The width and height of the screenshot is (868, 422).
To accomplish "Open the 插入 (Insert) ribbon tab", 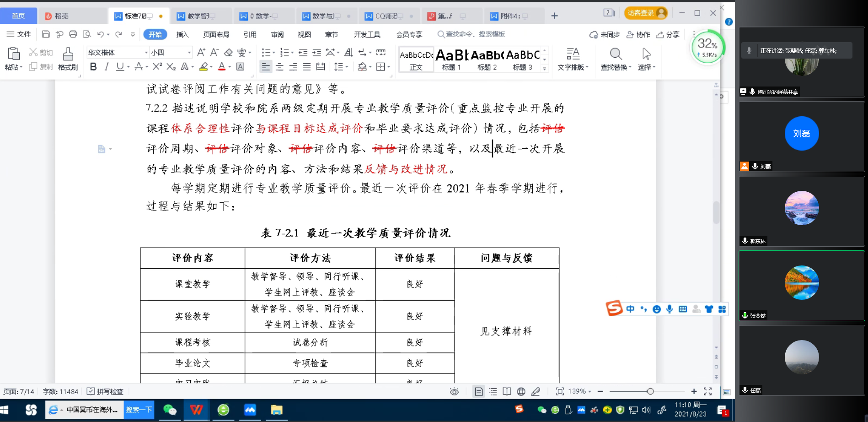I will pyautogui.click(x=182, y=34).
